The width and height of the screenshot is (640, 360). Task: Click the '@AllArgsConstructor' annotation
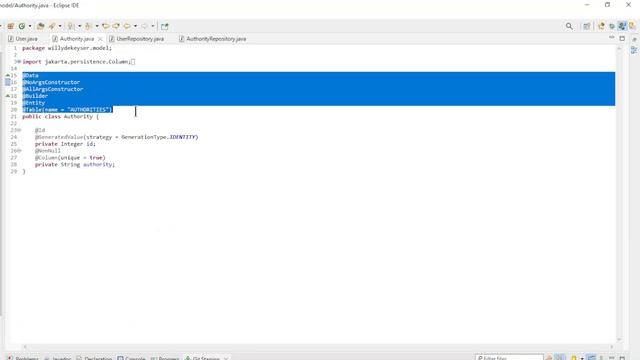tap(53, 89)
